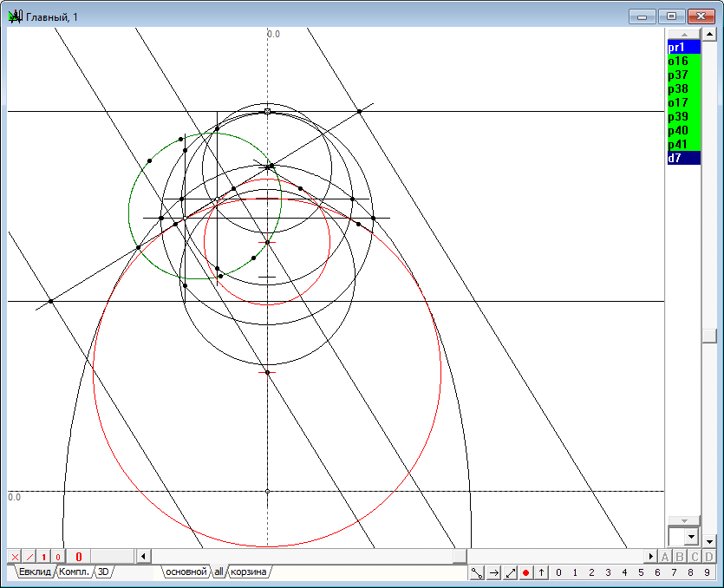This screenshot has height=588, width=724.
Task: Minimize the Главный window
Action: point(642,16)
